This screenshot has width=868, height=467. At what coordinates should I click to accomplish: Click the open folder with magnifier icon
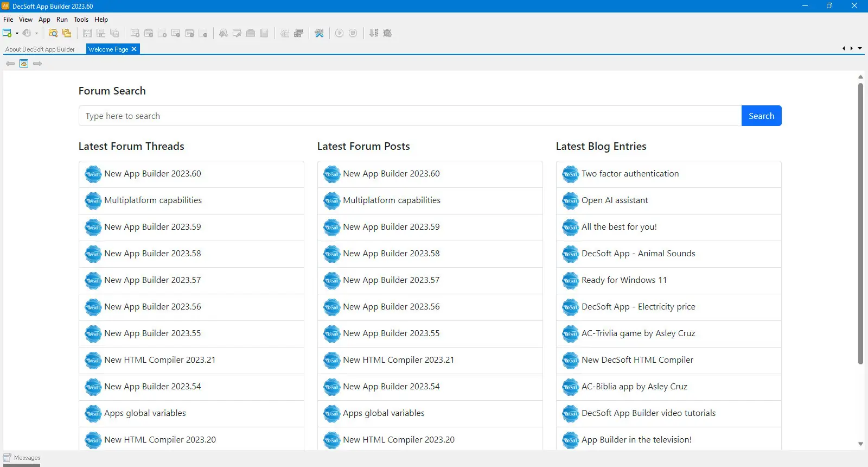[x=53, y=33]
